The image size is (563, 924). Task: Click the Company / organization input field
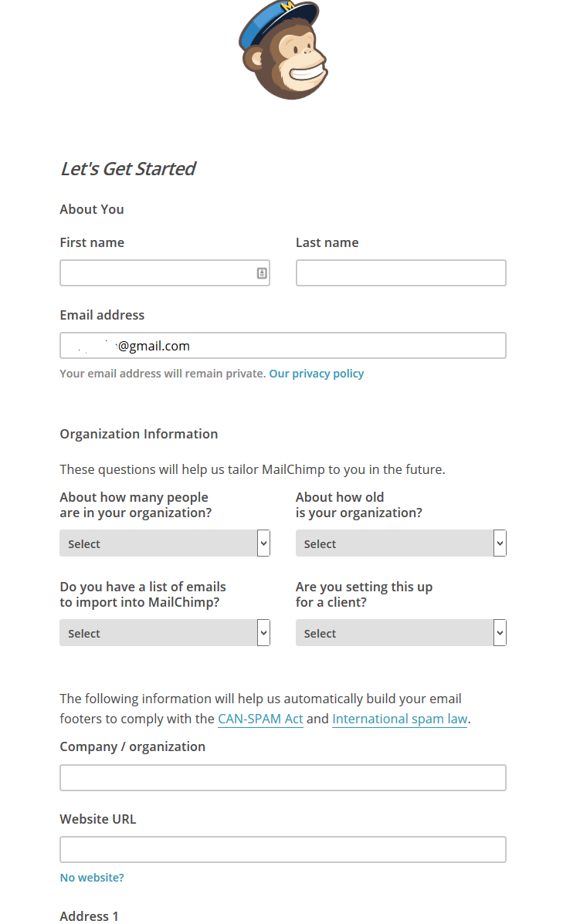283,777
